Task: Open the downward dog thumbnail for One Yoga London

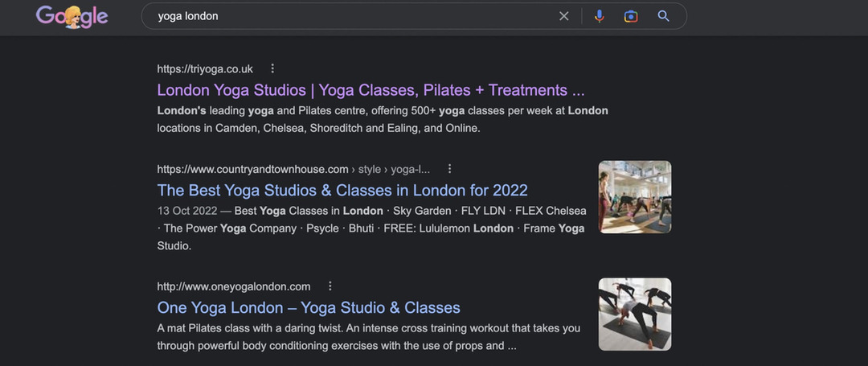Action: tap(635, 314)
